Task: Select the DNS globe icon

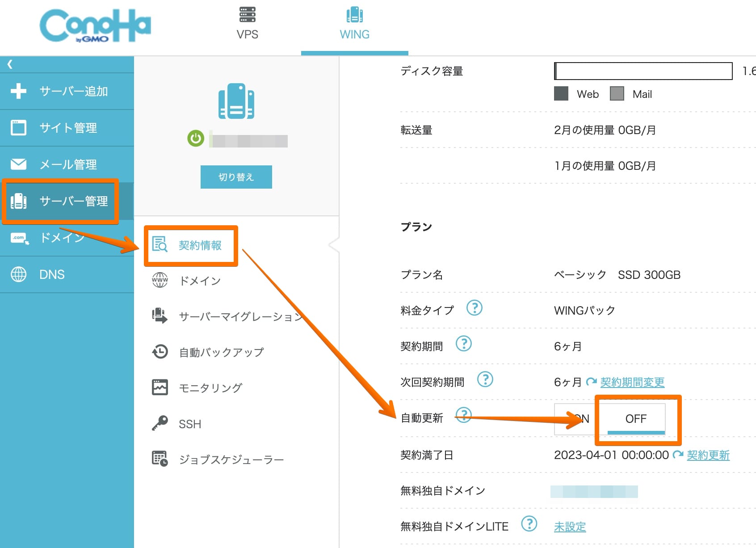Action: click(18, 274)
